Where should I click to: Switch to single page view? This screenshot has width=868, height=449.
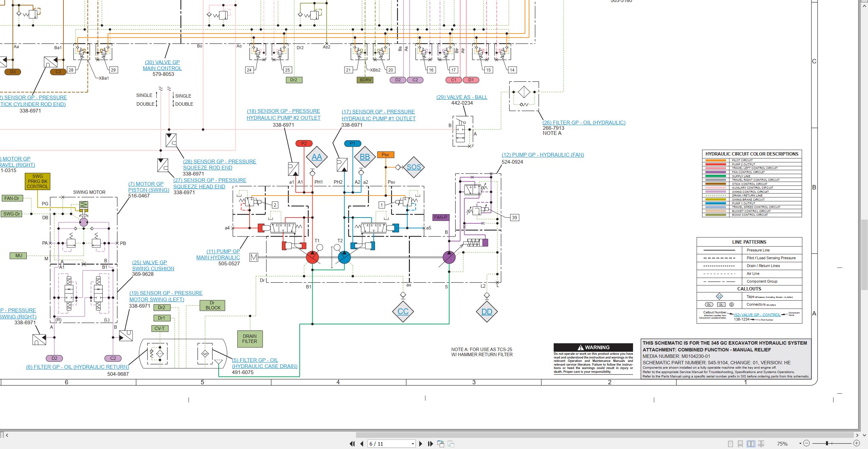tap(731, 444)
